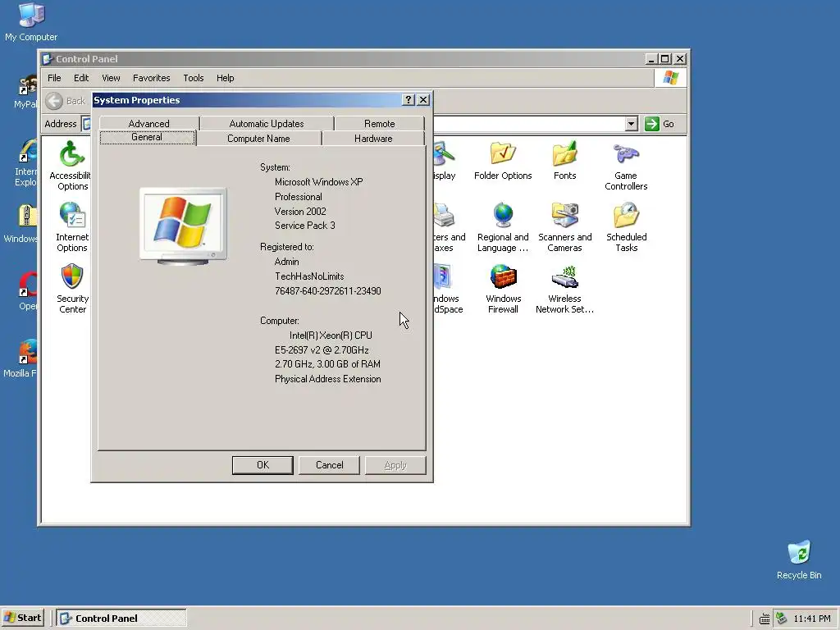Open Regional and Language options
Screen dimensions: 840x630
coord(503,228)
